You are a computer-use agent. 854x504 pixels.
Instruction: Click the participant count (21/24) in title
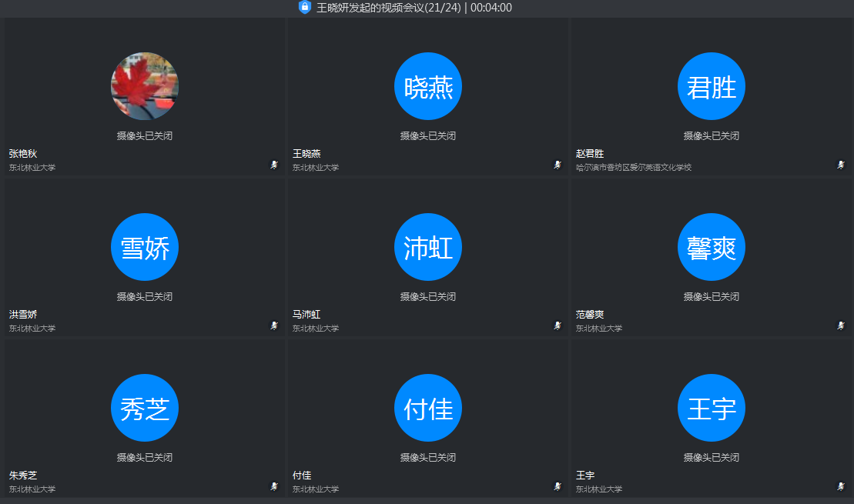click(443, 8)
